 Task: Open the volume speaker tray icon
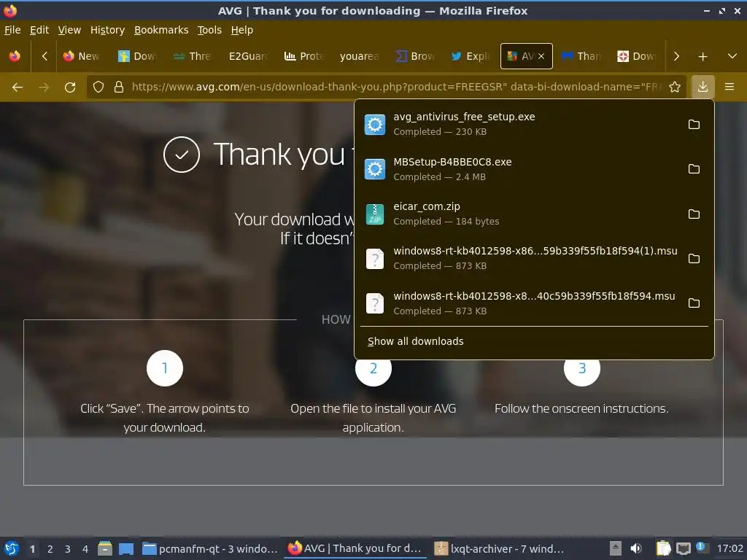coord(636,548)
